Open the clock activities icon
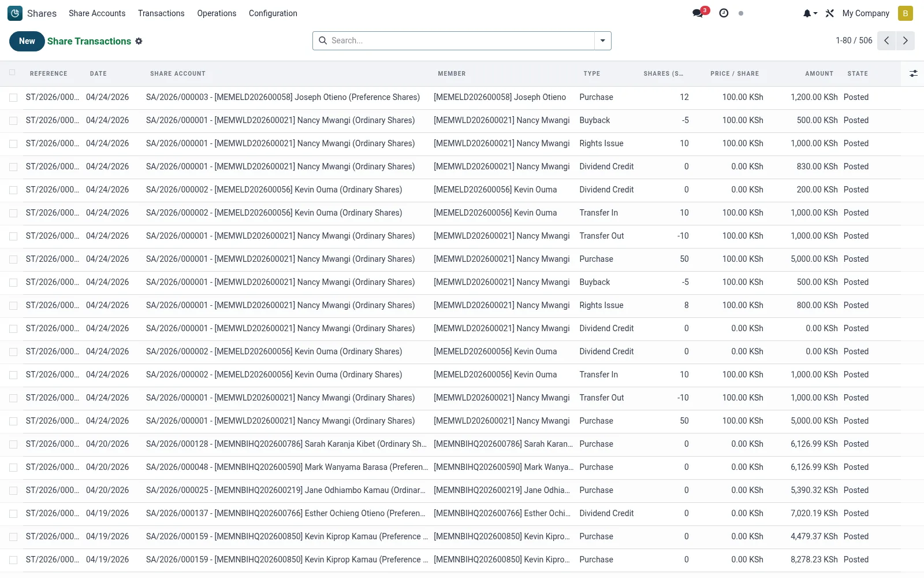 pos(724,13)
